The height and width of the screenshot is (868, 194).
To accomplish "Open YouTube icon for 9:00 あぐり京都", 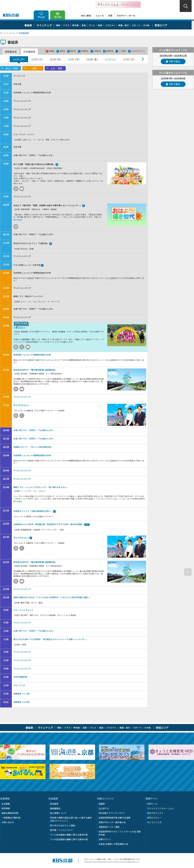I will (x=22, y=189).
